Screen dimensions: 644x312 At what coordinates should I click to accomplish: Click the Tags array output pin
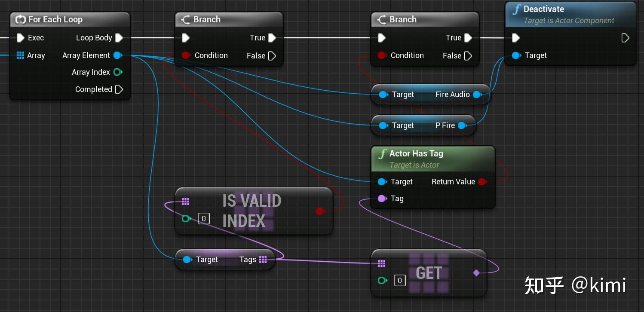(263, 260)
